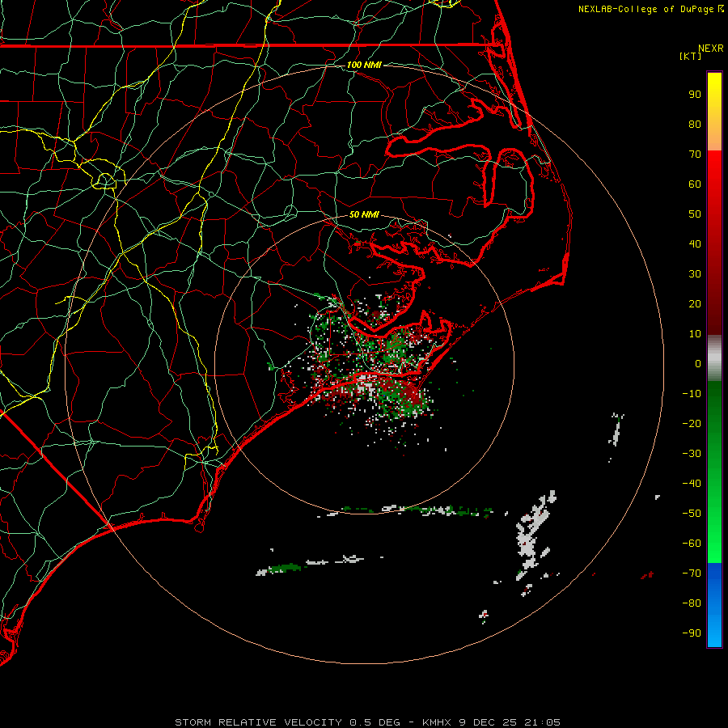Click the "-90" value on the velocity scale
Viewport: 728px width, 728px height.
pos(692,633)
